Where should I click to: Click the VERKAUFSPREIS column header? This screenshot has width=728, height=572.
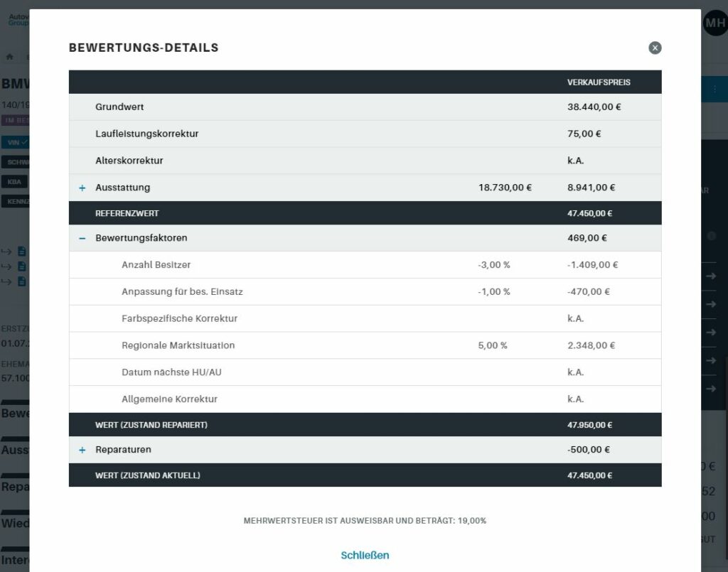(x=599, y=82)
